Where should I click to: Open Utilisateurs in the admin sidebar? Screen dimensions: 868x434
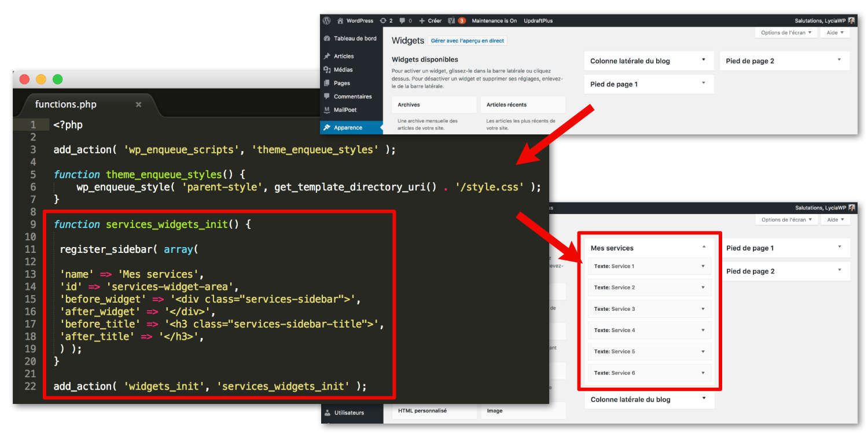(x=349, y=413)
